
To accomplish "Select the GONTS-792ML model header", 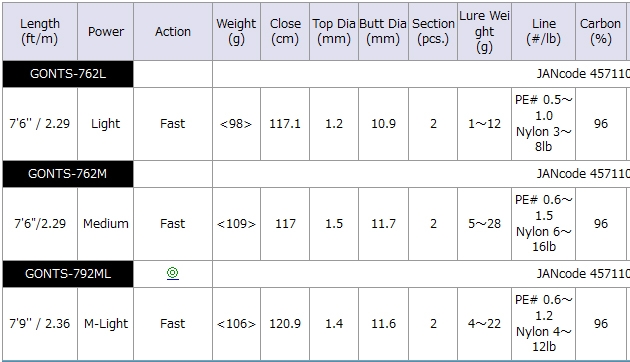I will point(68,274).
